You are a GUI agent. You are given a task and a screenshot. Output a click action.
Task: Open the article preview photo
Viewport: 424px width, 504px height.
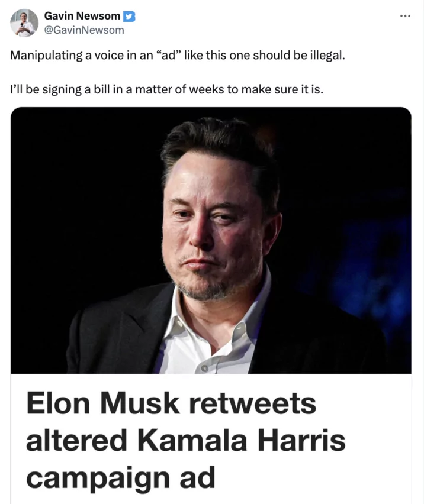(211, 240)
